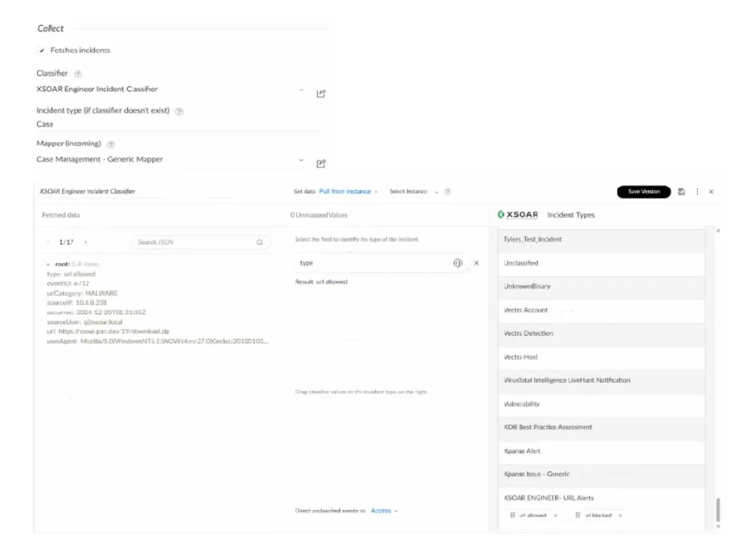Click the XSOAR logo in Incident Types header
This screenshot has height=552, width=756.
(x=518, y=215)
